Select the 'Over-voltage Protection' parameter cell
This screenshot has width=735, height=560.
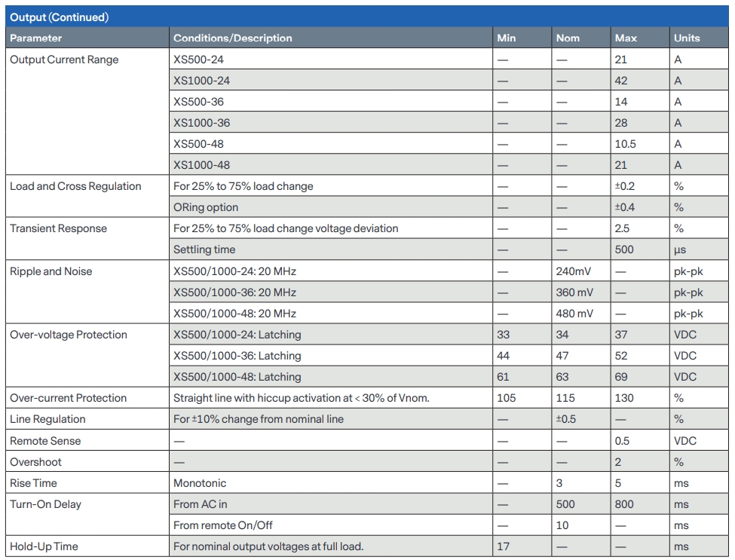(x=69, y=335)
